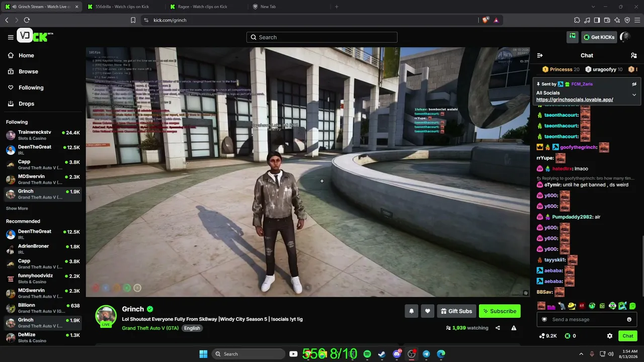The height and width of the screenshot is (362, 644).
Task: Switch to Ragee clips tab
Action: click(x=203, y=7)
